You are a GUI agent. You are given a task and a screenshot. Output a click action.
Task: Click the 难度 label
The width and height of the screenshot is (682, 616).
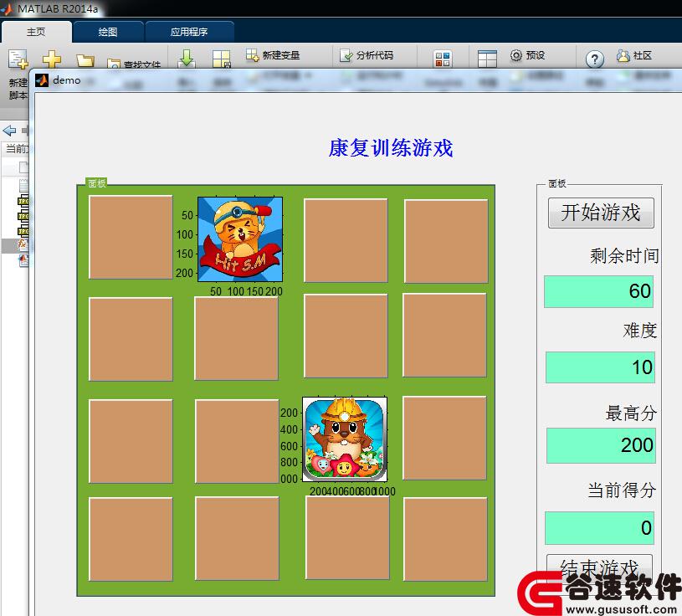(640, 331)
